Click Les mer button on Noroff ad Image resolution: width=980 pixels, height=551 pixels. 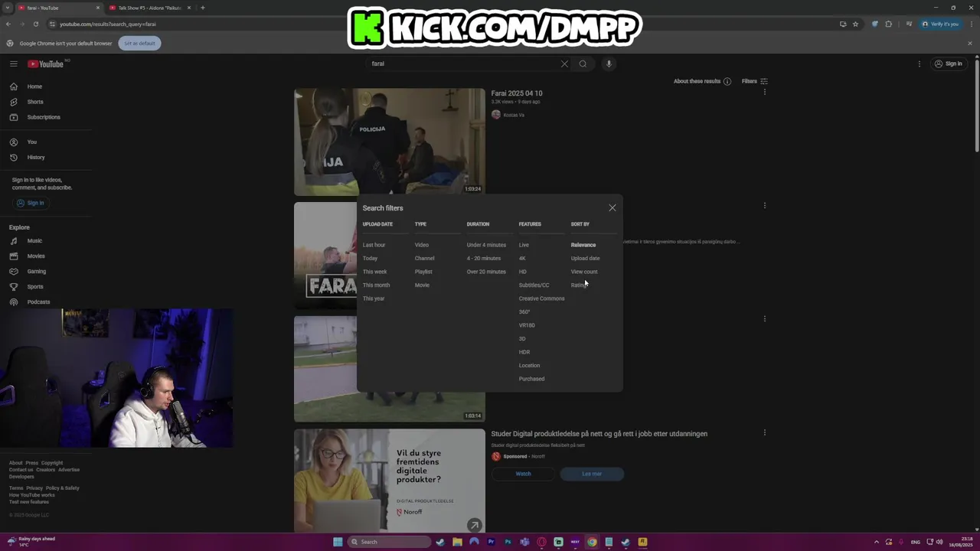click(x=592, y=474)
